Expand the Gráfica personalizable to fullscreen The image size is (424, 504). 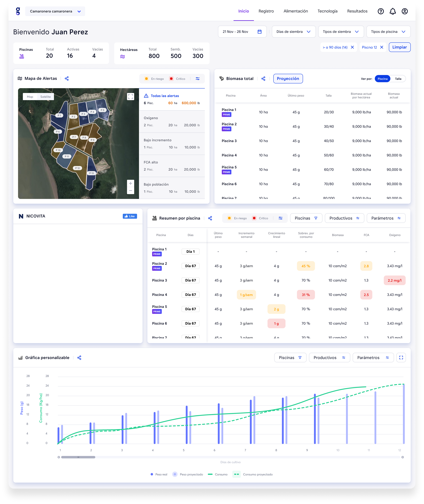coord(401,358)
